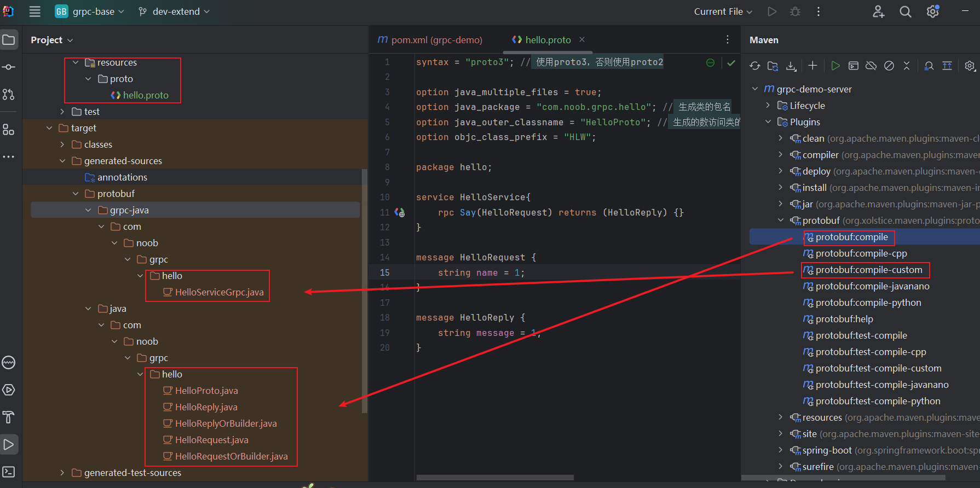Toggle Skip Tests mode in Maven
This screenshot has width=980, height=488.
click(889, 66)
